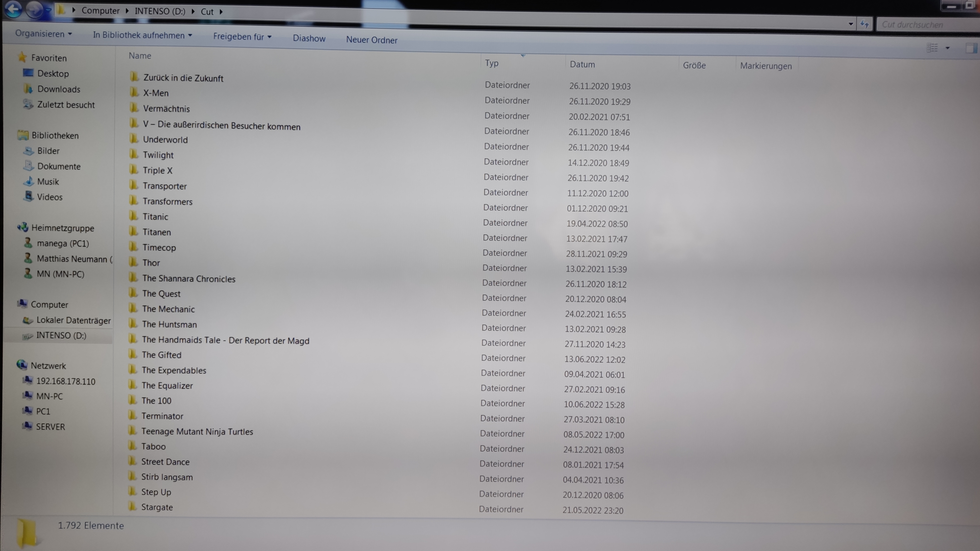Expand the Organisieren dropdown menu
Viewport: 980px width, 551px height.
coord(43,34)
